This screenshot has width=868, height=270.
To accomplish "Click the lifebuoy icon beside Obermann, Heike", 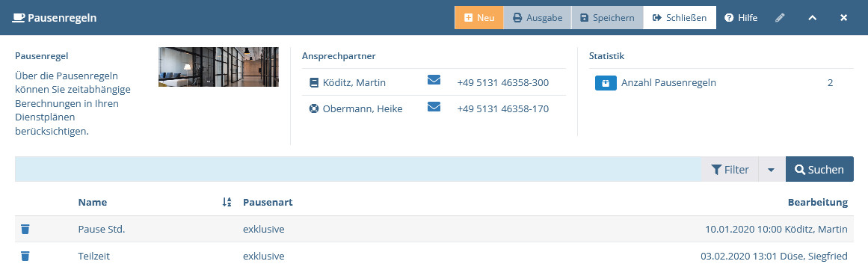I will pos(314,109).
